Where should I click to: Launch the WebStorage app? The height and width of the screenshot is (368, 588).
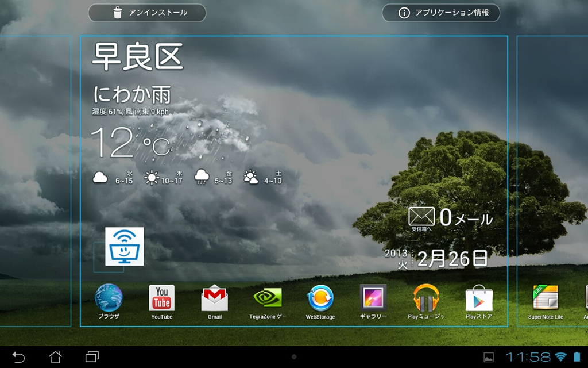point(320,299)
